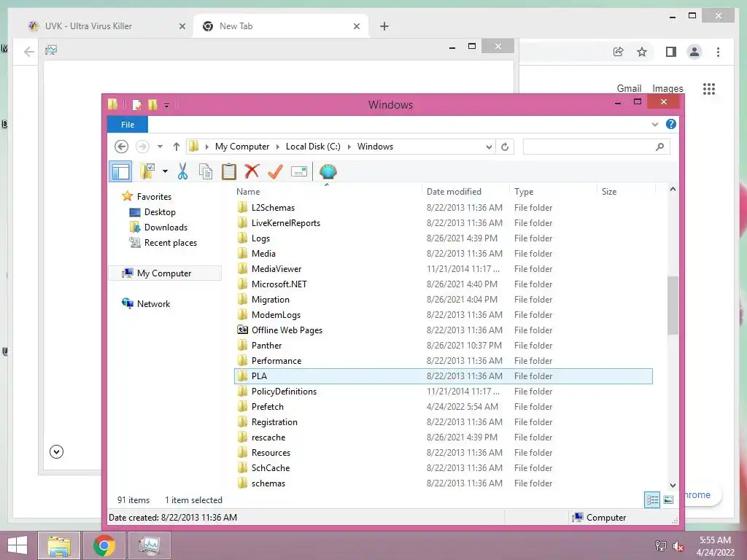This screenshot has height=560, width=747.
Task: Open the File menu tab
Action: [127, 125]
